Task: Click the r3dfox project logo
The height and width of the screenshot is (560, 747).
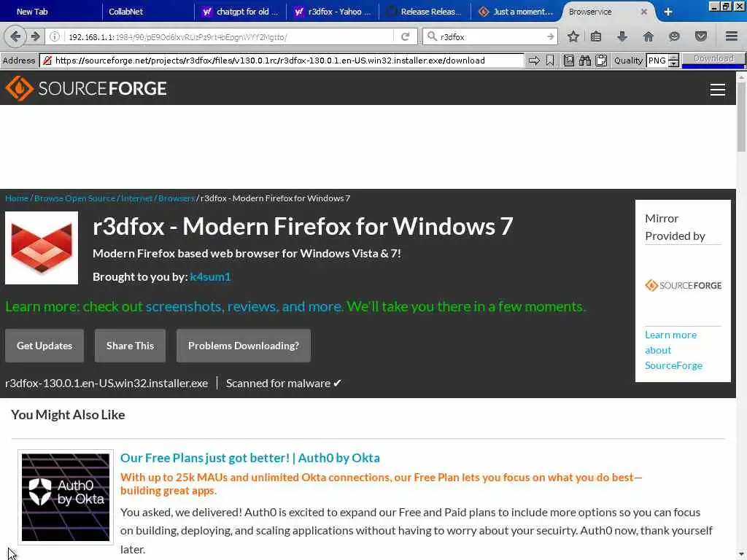Action: 42,248
